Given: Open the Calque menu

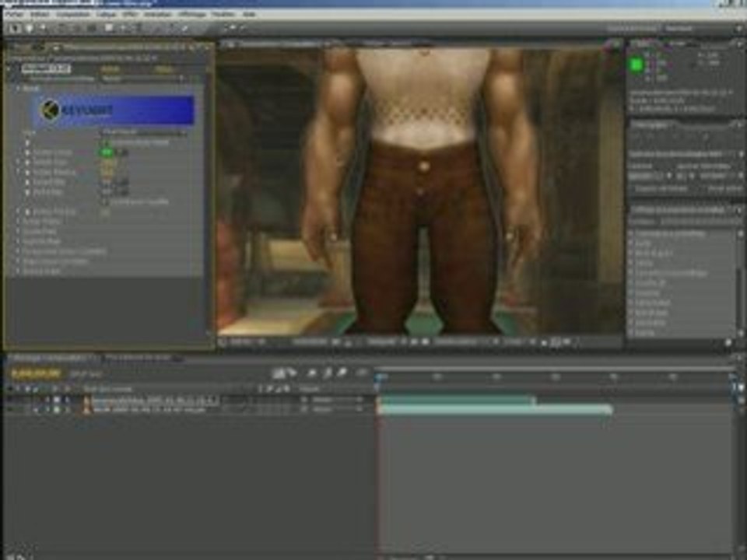Looking at the screenshot, I should (x=106, y=14).
